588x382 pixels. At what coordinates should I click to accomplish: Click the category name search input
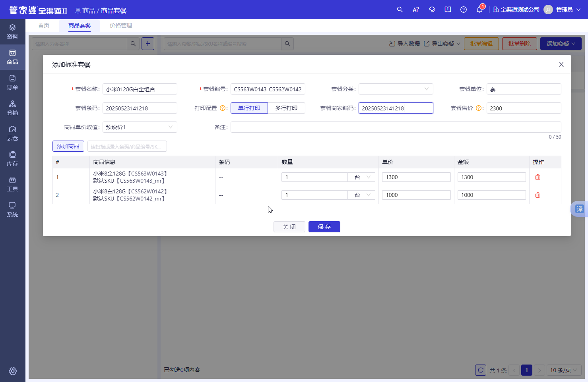coord(80,44)
